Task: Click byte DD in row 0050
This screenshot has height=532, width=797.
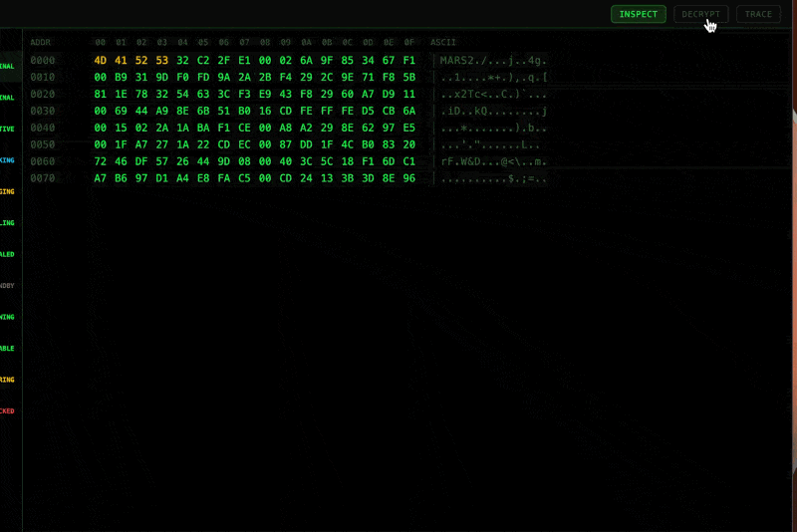Action: [306, 144]
